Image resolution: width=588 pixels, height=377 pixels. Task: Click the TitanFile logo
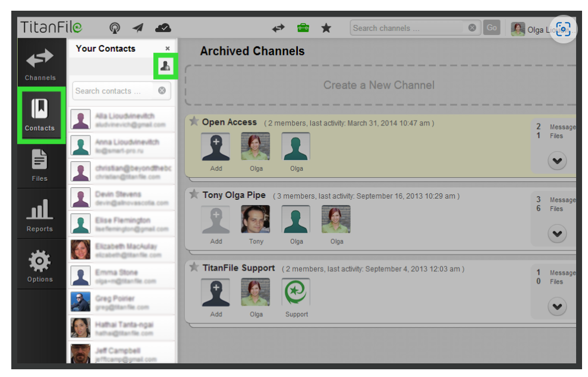pos(51,27)
